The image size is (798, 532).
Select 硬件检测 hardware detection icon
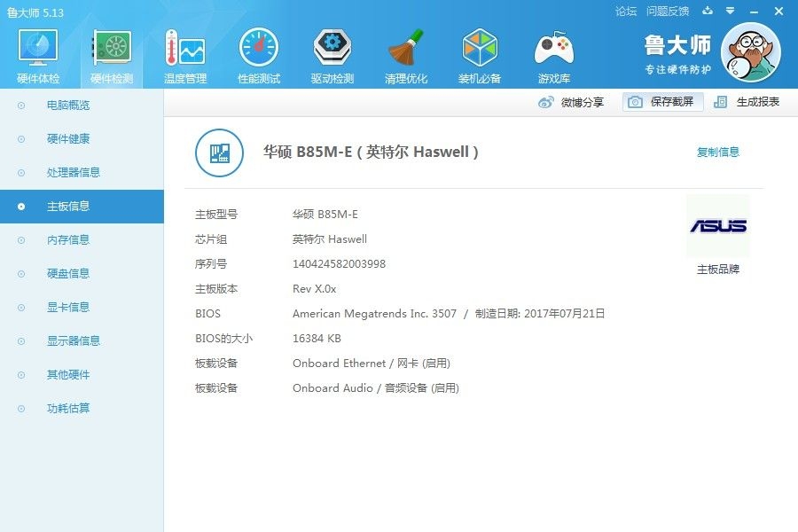(x=112, y=56)
